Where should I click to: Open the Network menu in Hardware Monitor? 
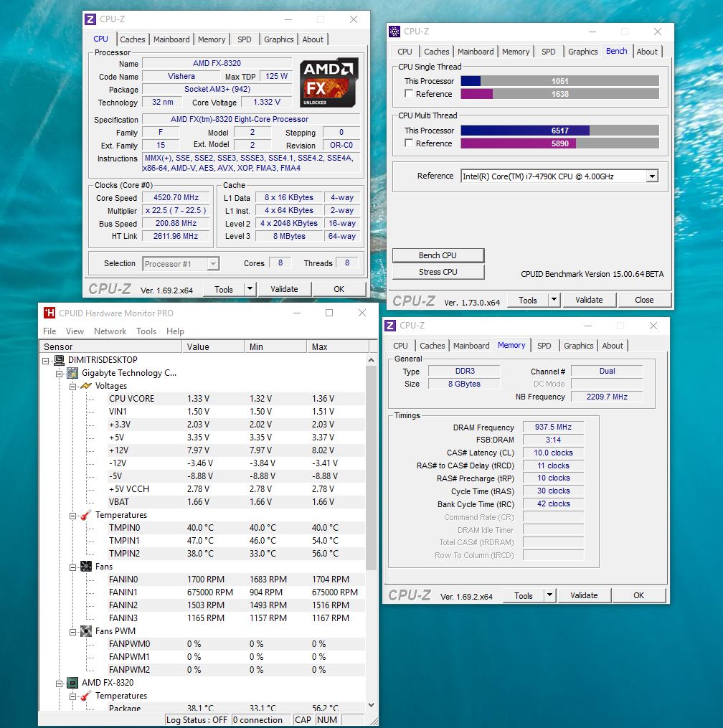pos(110,331)
